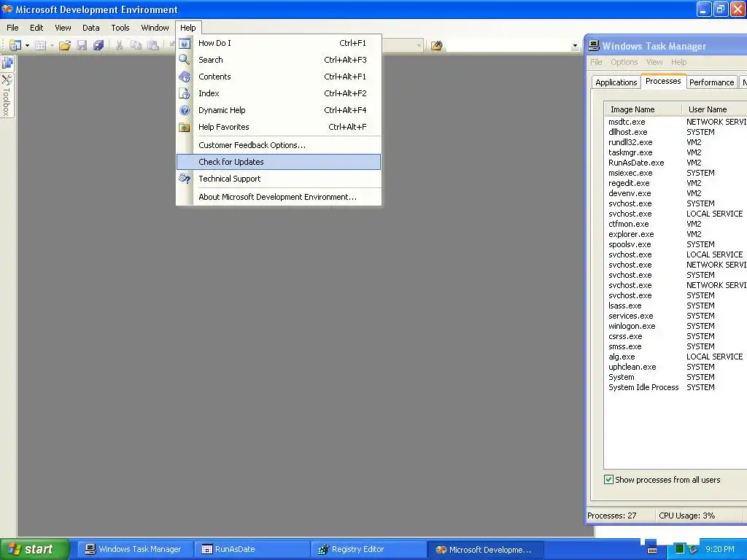Select Search in the Help menu

coord(279,60)
